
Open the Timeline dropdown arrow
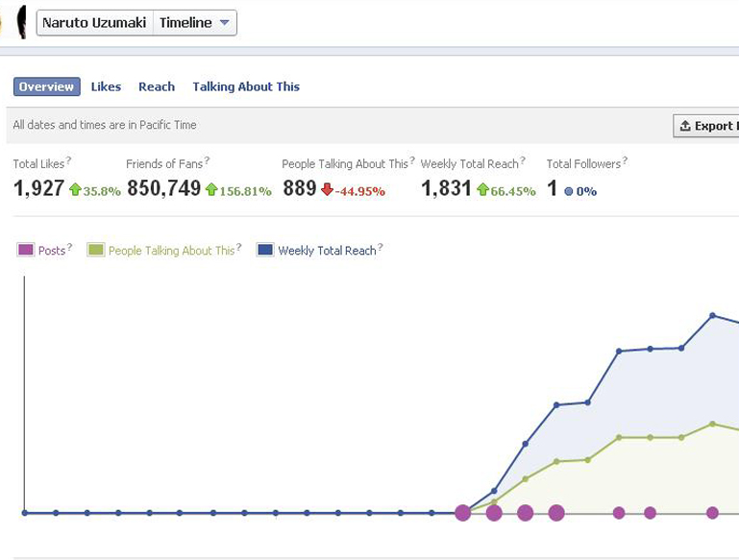[x=225, y=23]
